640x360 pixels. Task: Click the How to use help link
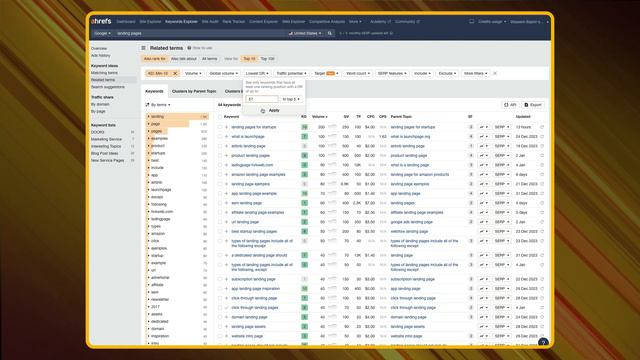[x=200, y=48]
